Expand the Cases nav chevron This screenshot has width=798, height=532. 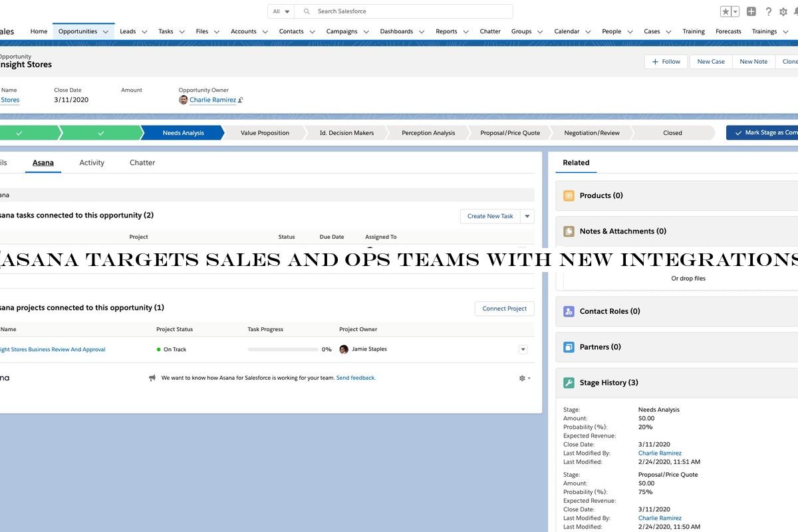[668, 31]
